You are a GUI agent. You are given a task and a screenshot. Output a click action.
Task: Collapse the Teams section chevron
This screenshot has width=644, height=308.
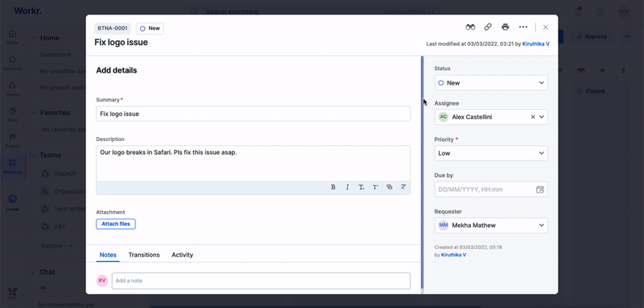[x=33, y=155]
